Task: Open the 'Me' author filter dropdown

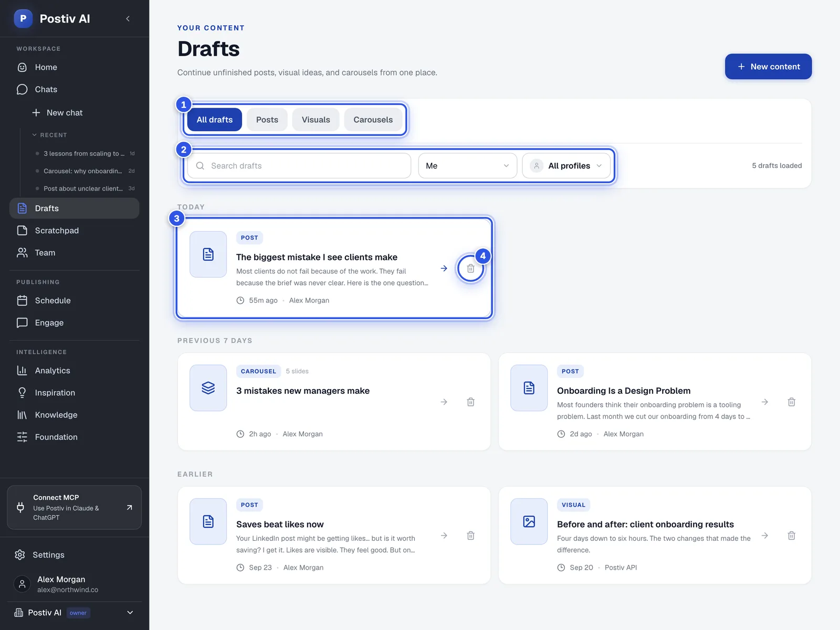Action: (468, 166)
